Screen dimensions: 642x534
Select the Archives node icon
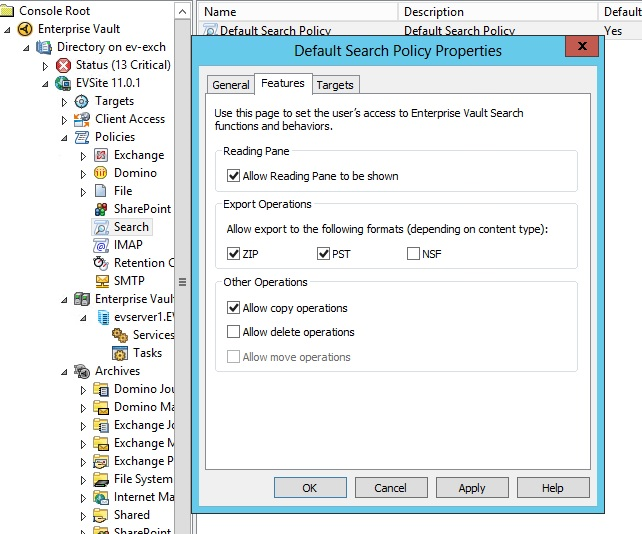pyautogui.click(x=82, y=371)
